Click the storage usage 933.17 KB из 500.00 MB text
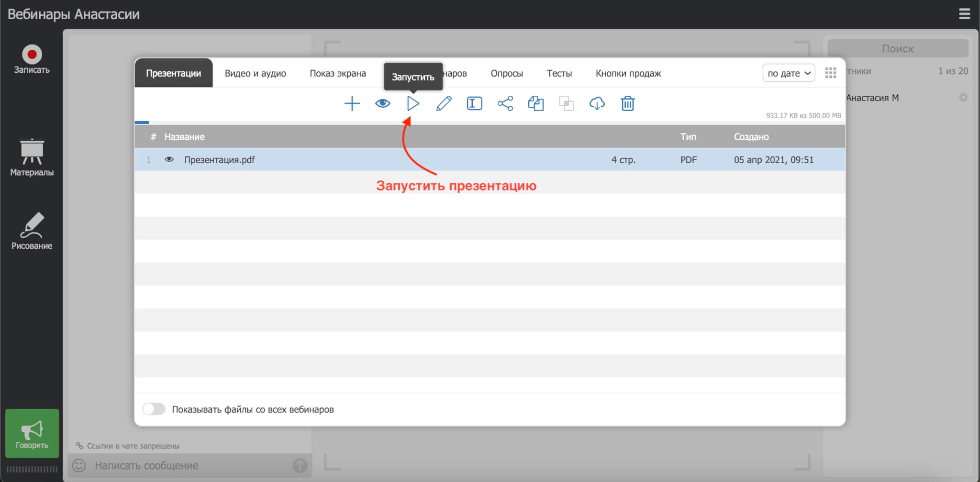The width and height of the screenshot is (980, 482). click(x=803, y=115)
